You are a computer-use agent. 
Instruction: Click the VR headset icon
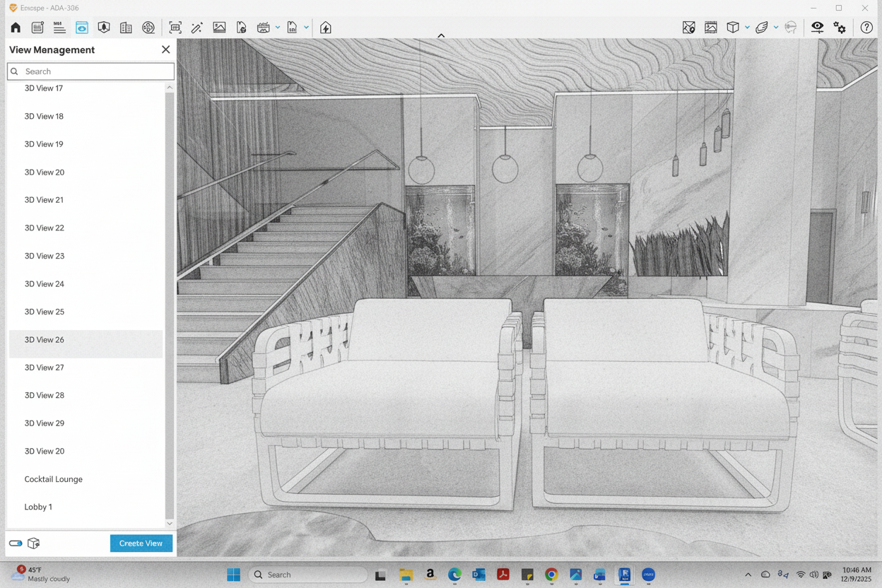[791, 28]
